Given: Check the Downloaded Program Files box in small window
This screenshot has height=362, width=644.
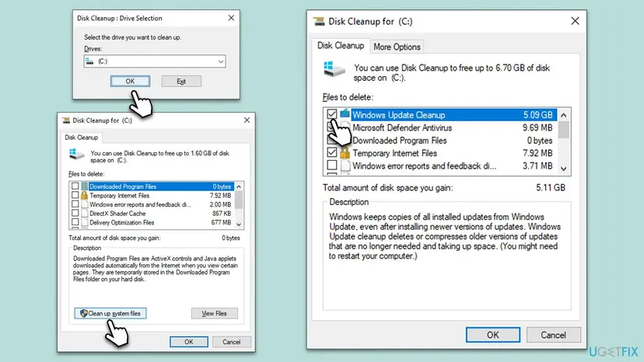Looking at the screenshot, I should click(x=75, y=186).
